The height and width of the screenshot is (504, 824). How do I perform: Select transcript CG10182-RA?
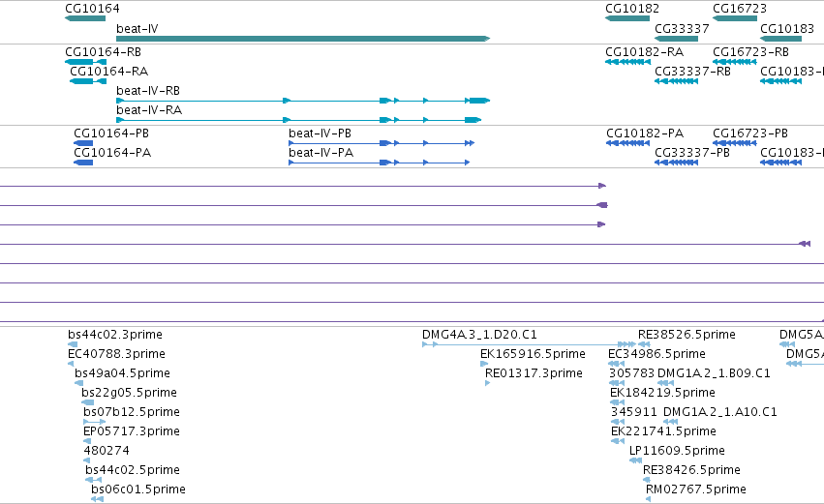pyautogui.click(x=628, y=62)
